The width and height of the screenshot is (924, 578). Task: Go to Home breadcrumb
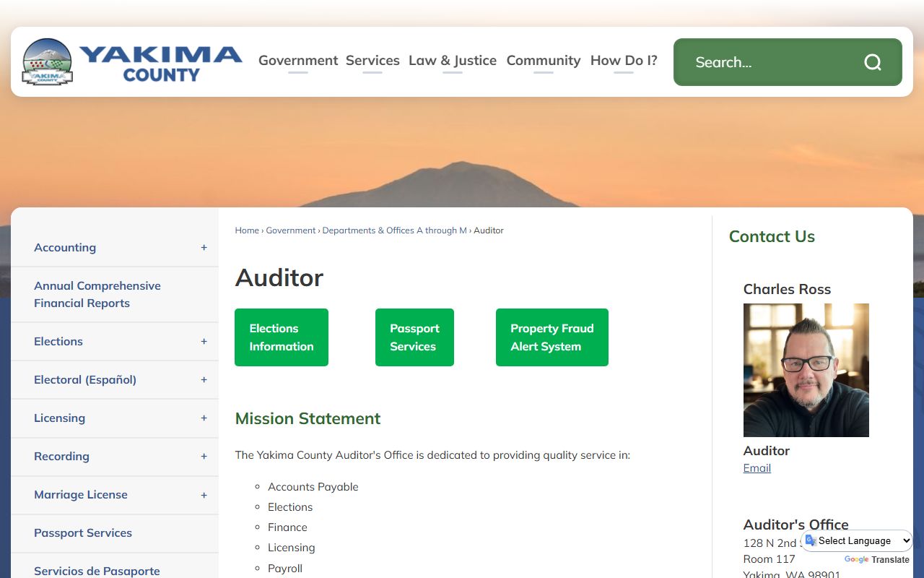click(247, 230)
